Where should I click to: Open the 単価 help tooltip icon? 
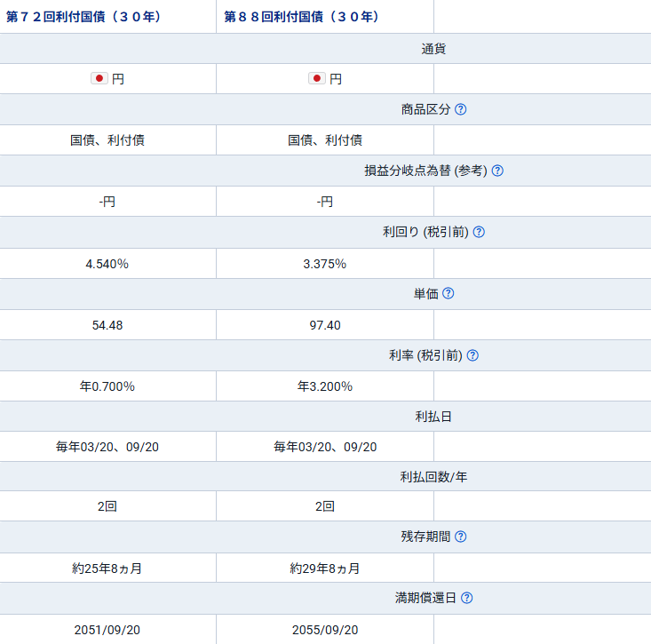tap(449, 293)
